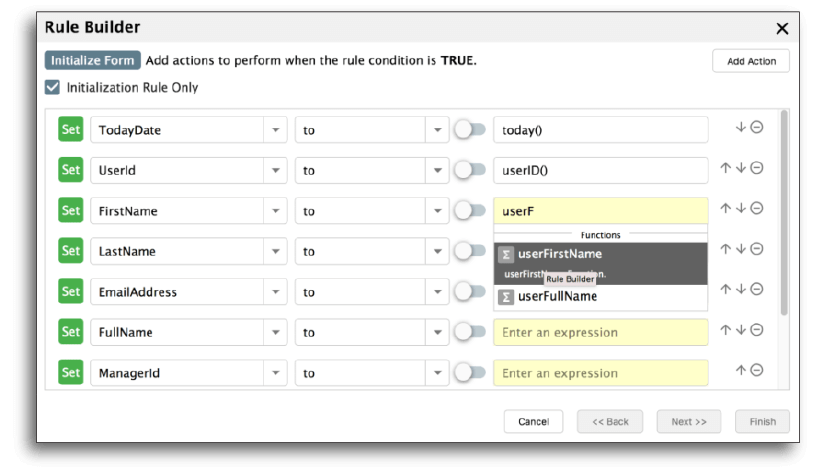Screen dimensions: 816x469
Task: Click Set badge for FirstName row
Action: [71, 210]
